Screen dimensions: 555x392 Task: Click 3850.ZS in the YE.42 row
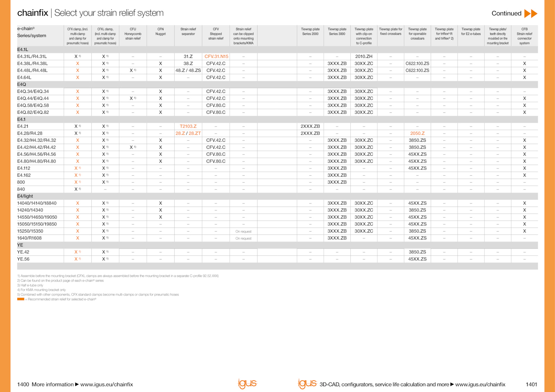pos(417,252)
